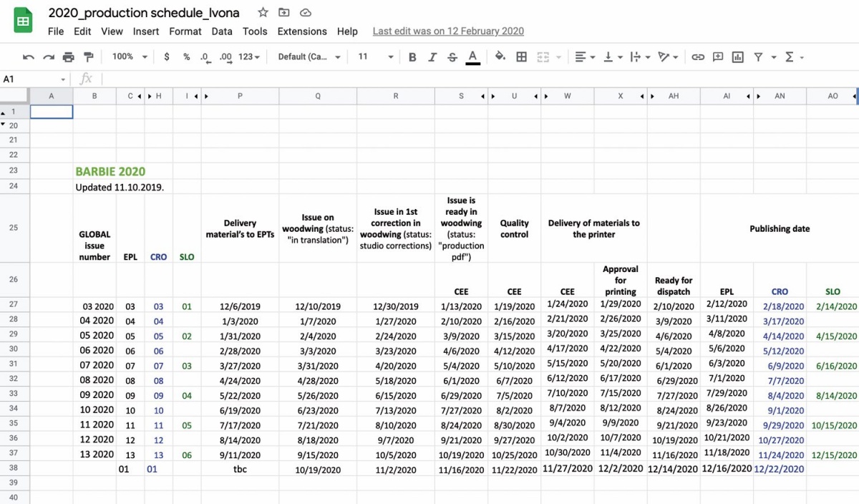Click the merge cells icon

(x=543, y=57)
